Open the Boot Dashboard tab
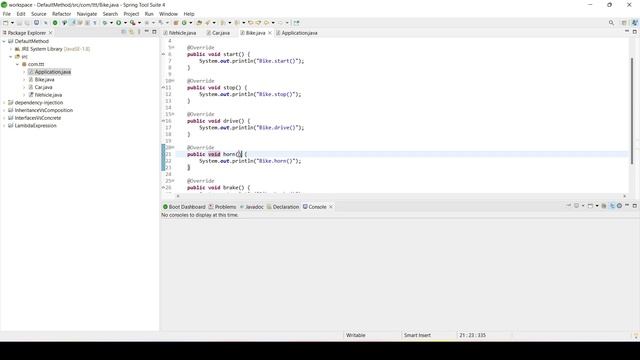The height and width of the screenshot is (360, 640). (184, 207)
